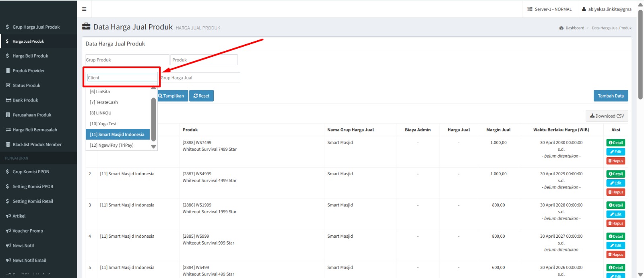644x278 pixels.
Task: Go to Harga Beli Produk in sidebar
Action: 30,56
